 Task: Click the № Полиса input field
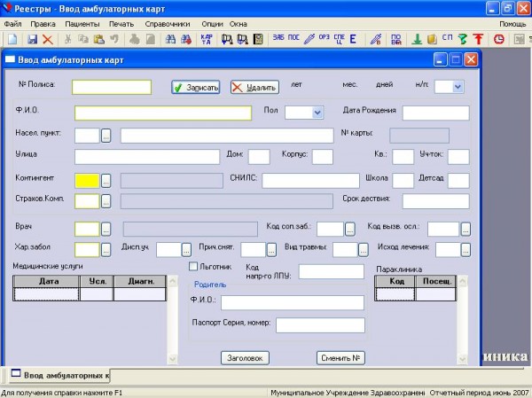coord(112,87)
